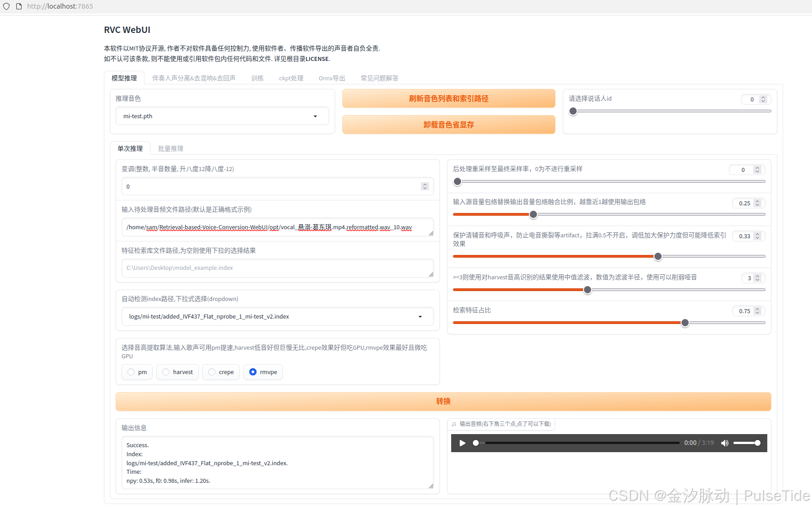Click the RVC WebUI title text
The height and width of the screenshot is (509, 812).
127,30
